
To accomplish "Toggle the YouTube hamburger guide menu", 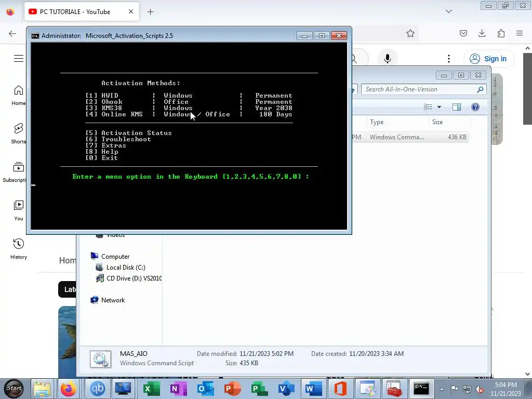I will click(19, 58).
